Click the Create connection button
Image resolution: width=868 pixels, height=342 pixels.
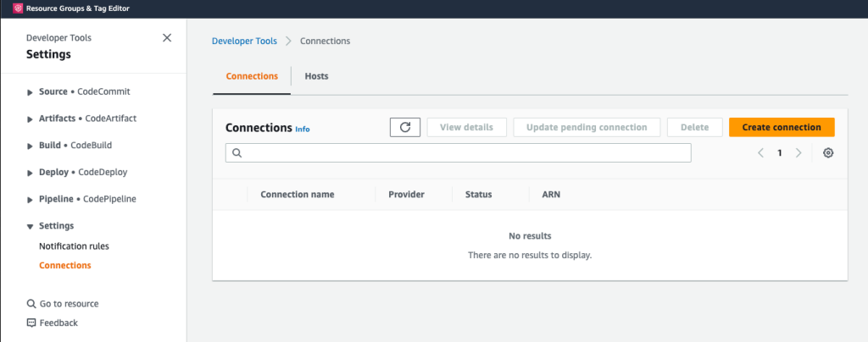coord(782,127)
